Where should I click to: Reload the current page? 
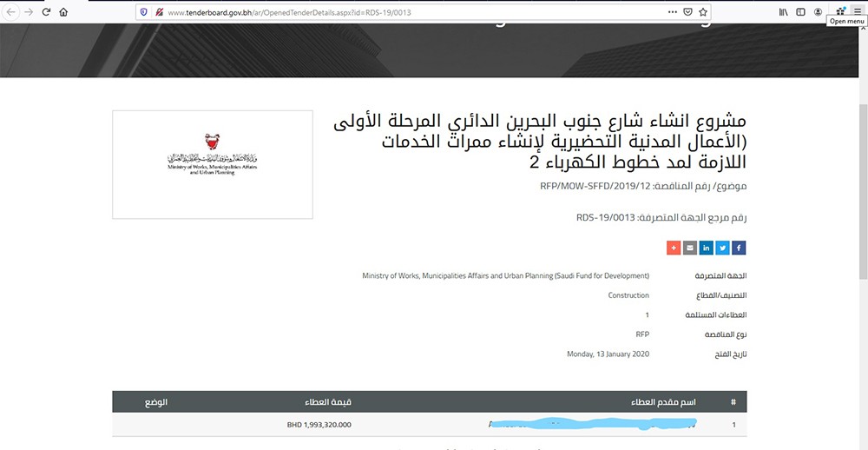[47, 11]
